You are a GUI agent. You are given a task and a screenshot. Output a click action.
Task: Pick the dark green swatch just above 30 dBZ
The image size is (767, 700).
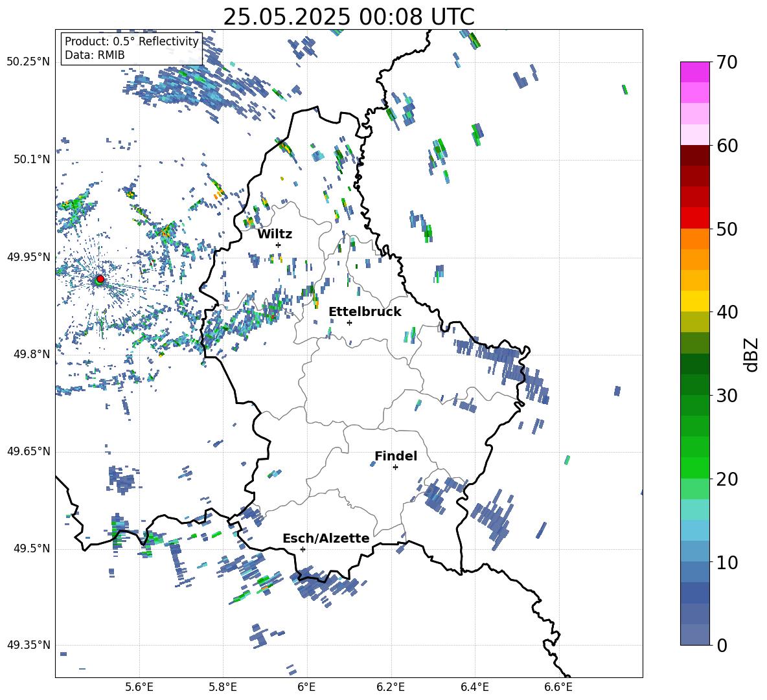click(694, 385)
